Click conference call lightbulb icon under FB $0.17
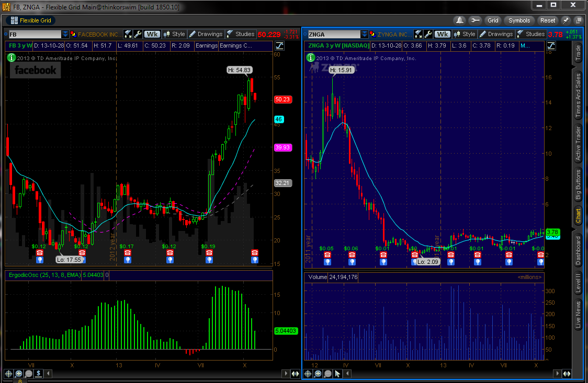The height and width of the screenshot is (383, 588). pyautogui.click(x=128, y=260)
